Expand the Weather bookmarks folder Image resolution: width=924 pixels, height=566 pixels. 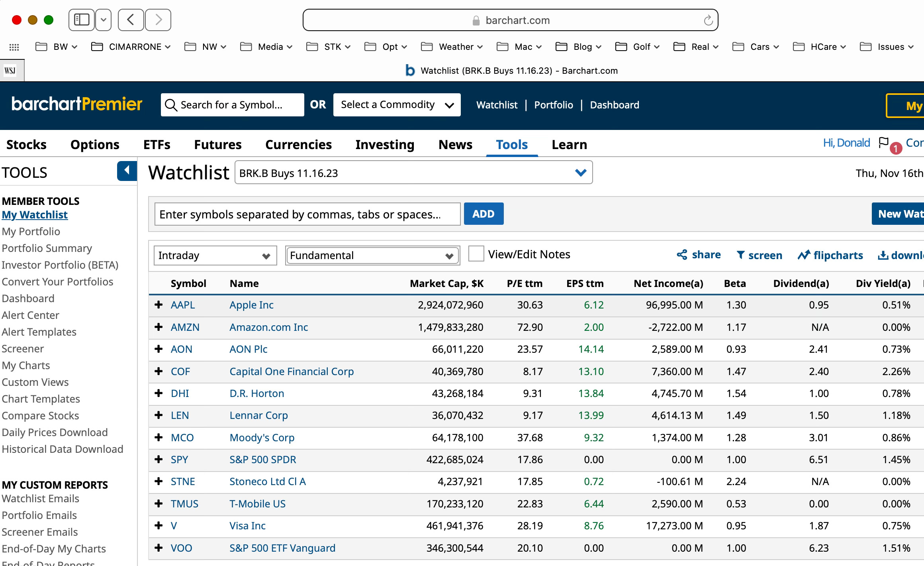[x=452, y=47]
